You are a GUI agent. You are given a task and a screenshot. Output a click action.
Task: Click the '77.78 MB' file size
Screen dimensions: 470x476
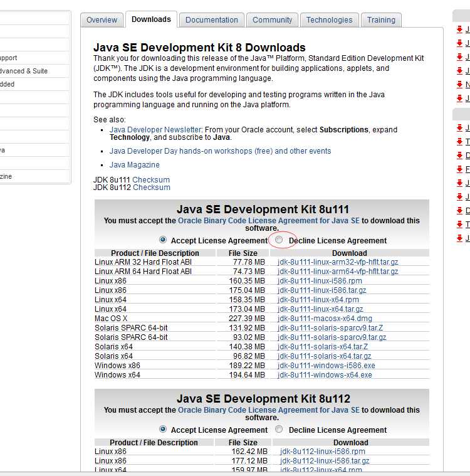(249, 262)
